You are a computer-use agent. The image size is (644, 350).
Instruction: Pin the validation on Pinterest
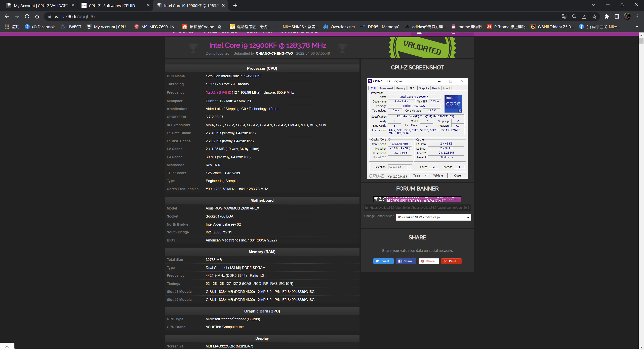[451, 261]
